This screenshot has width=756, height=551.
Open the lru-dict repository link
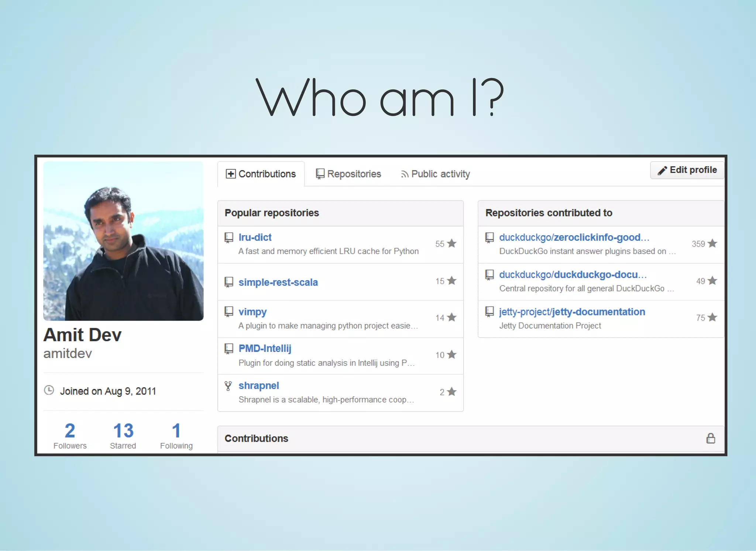point(255,237)
